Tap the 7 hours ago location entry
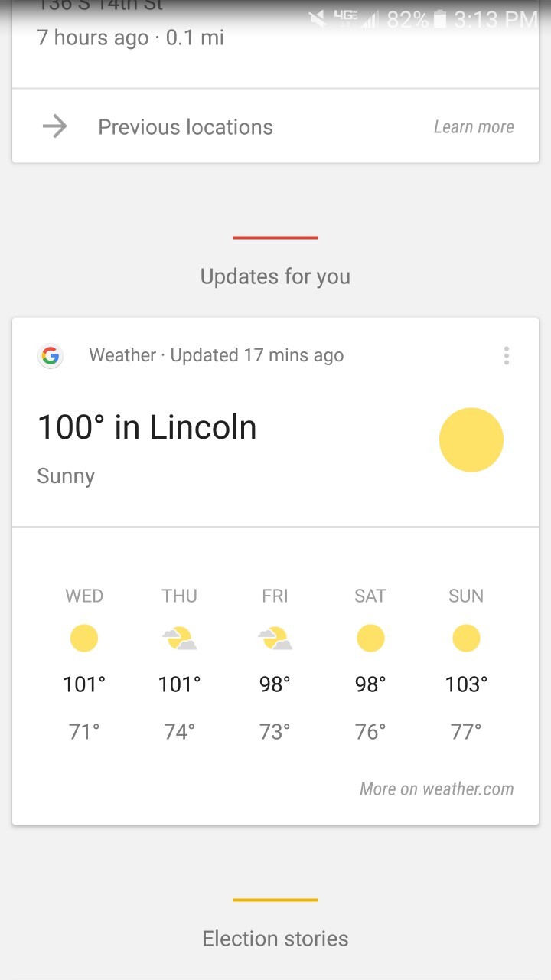 131,38
